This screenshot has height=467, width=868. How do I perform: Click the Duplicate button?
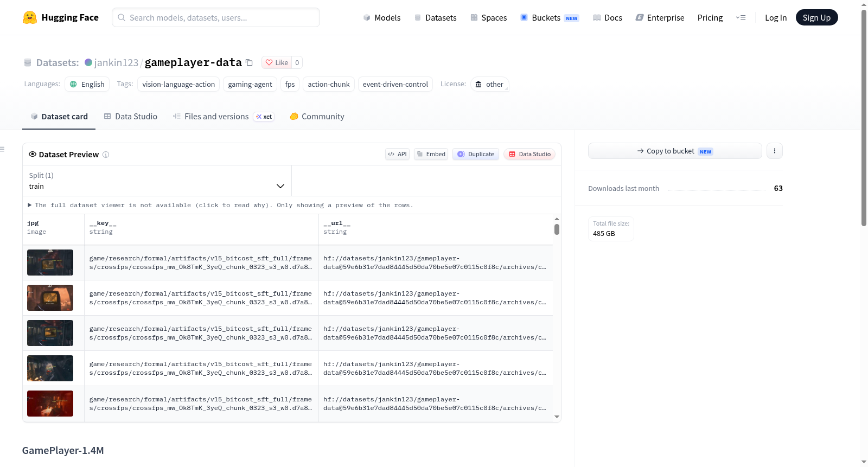pyautogui.click(x=476, y=154)
